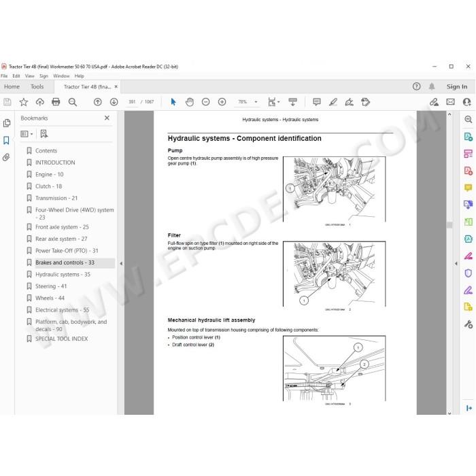Open the Find text magnifier

[73, 102]
